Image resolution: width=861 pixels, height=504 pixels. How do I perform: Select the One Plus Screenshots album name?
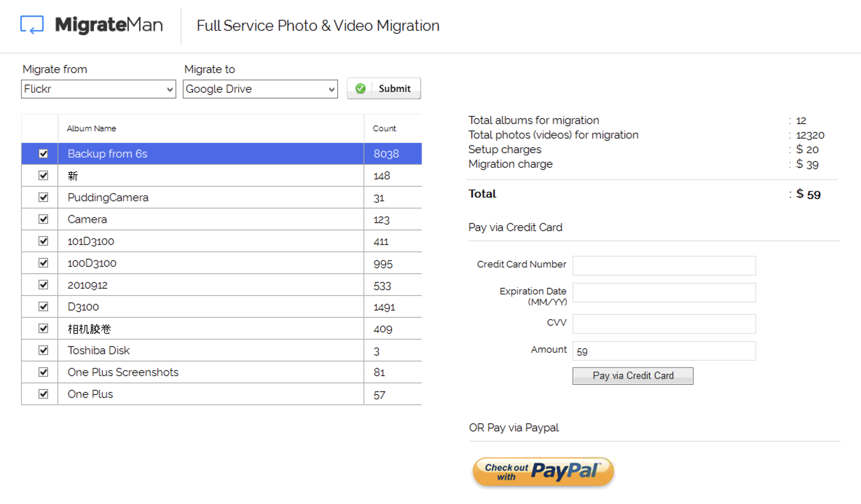pos(123,372)
